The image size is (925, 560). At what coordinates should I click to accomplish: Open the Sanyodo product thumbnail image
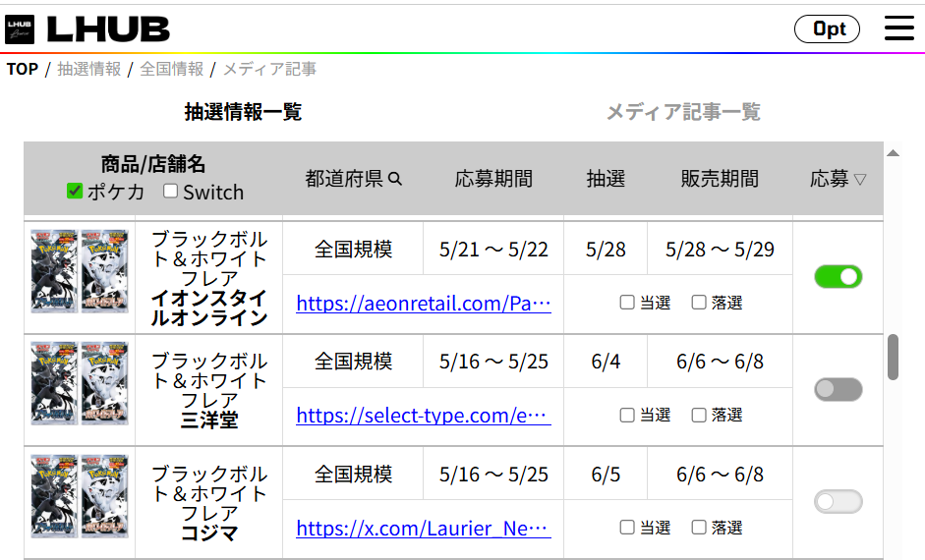click(80, 383)
